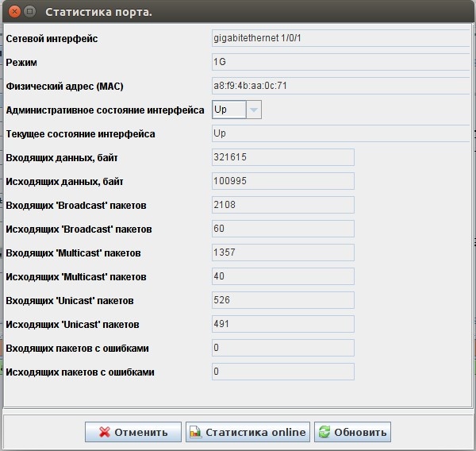Click the window title Статистика порта.

98,12
